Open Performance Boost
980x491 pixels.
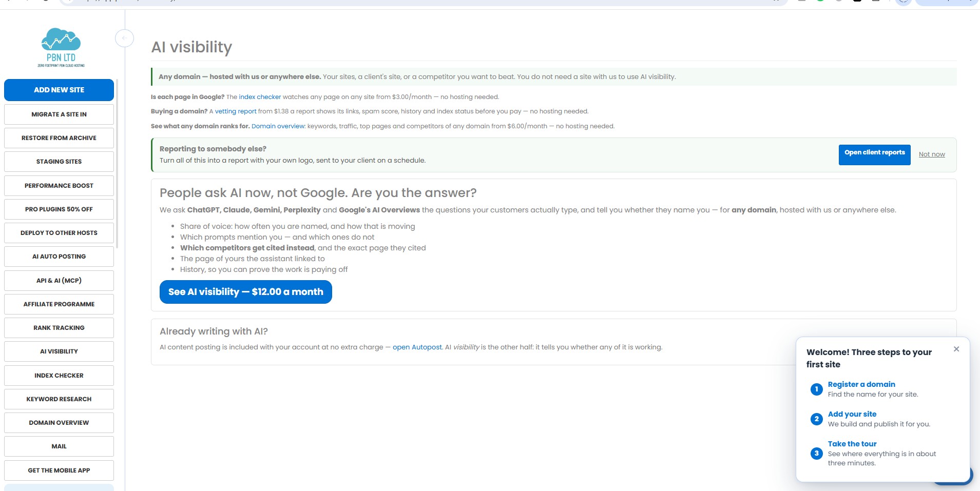[x=59, y=186]
